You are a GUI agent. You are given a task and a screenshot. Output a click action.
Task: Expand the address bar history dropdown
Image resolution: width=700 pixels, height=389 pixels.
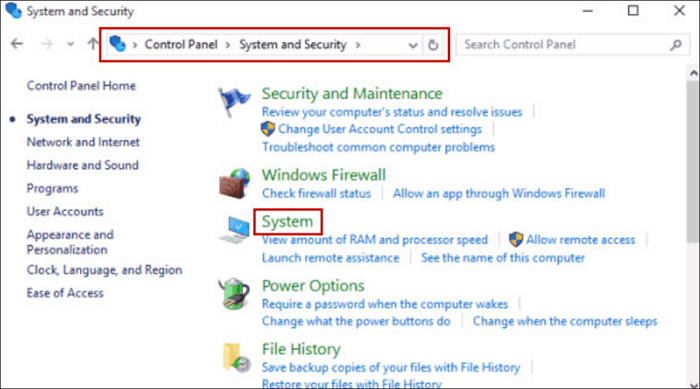click(413, 45)
